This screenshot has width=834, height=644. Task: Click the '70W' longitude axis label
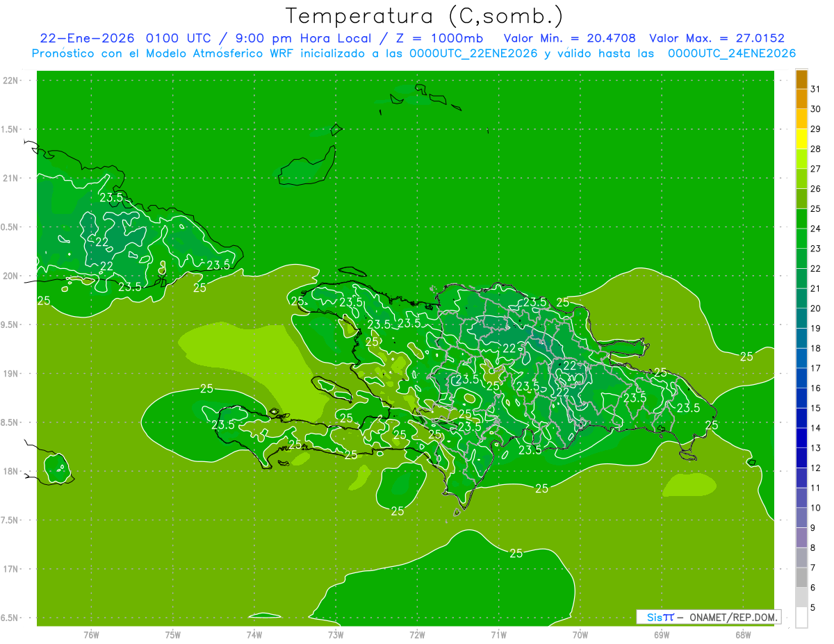pos(580,634)
